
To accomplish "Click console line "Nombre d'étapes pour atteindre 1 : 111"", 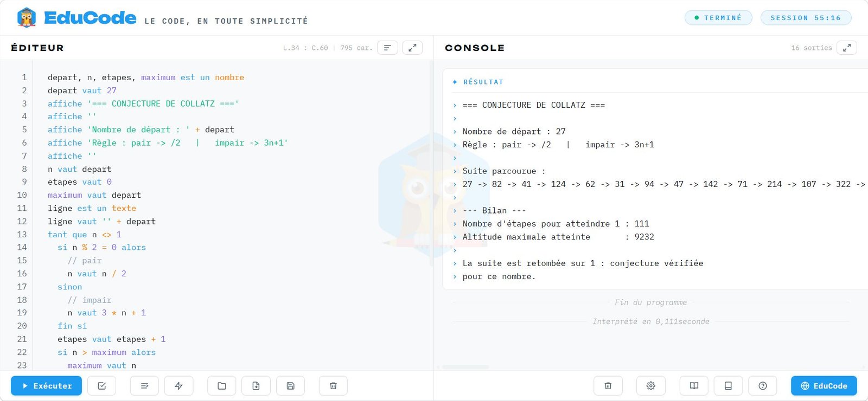I will (556, 224).
